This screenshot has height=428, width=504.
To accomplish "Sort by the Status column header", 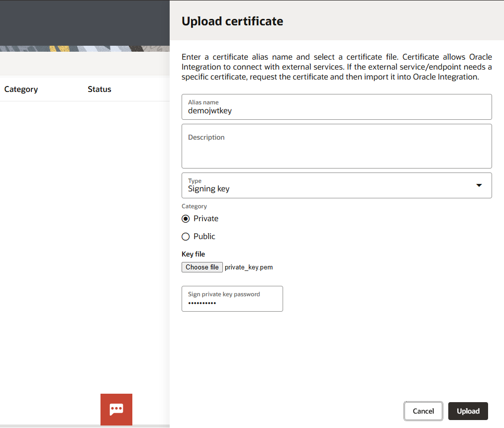I will click(100, 89).
